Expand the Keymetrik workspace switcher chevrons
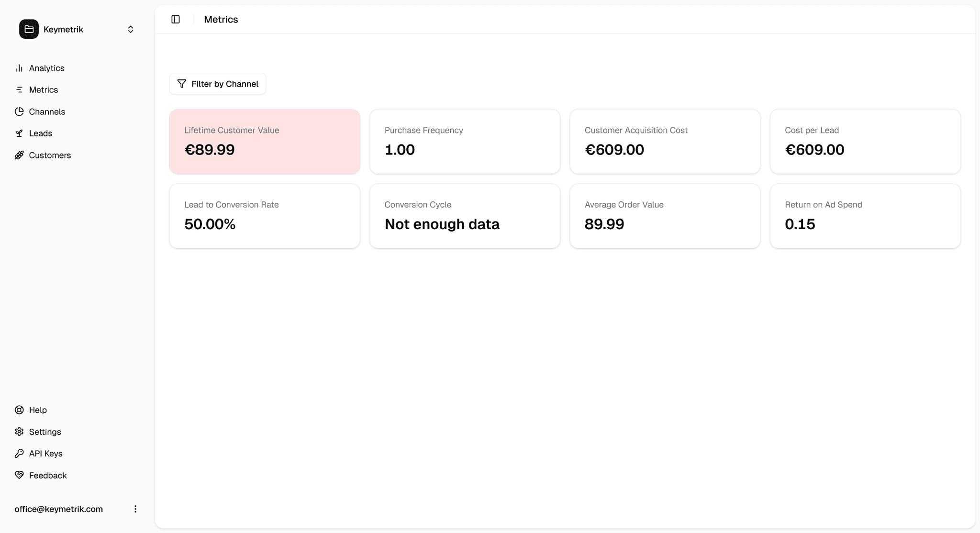Viewport: 980px width, 533px height. [x=131, y=29]
